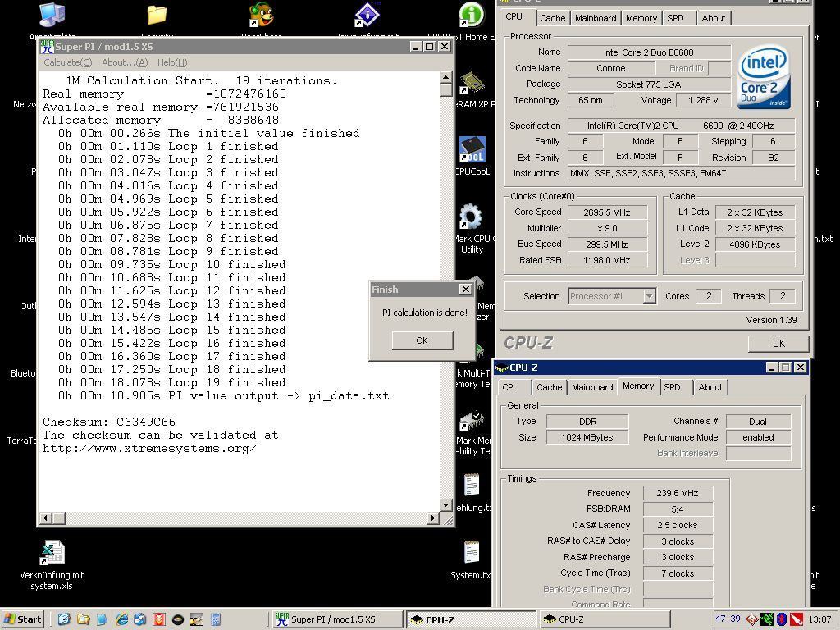
Task: Click the Bus Speed value 299.5 MHz
Action: 607,244
